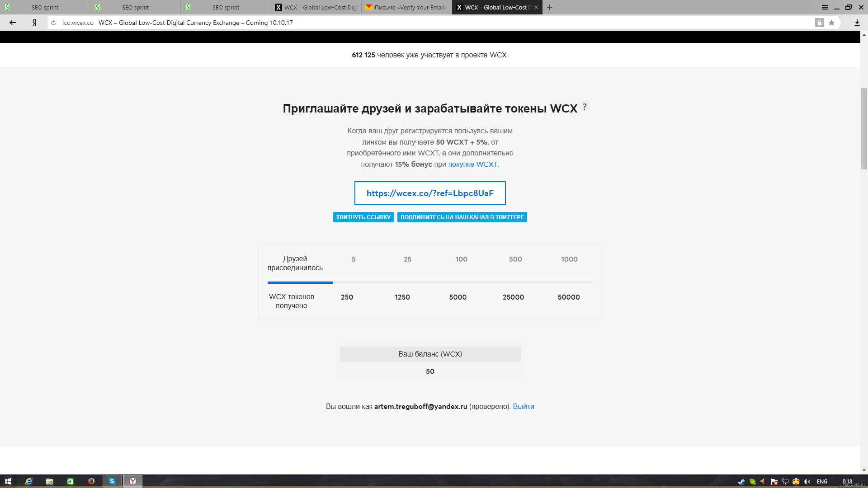Open the network connection tray icon
Viewport: 868px width, 488px height.
point(785,482)
